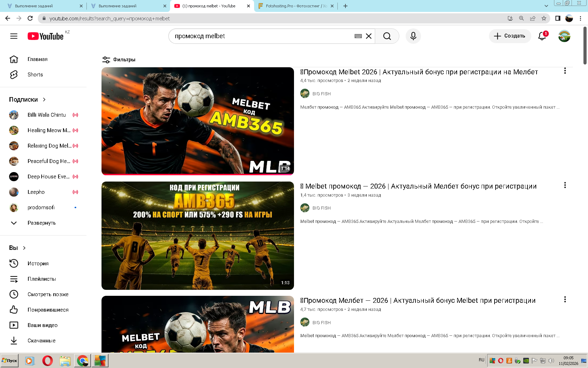588x368 pixels.
Task: Open the volume speaker tray icon
Action: click(551, 361)
